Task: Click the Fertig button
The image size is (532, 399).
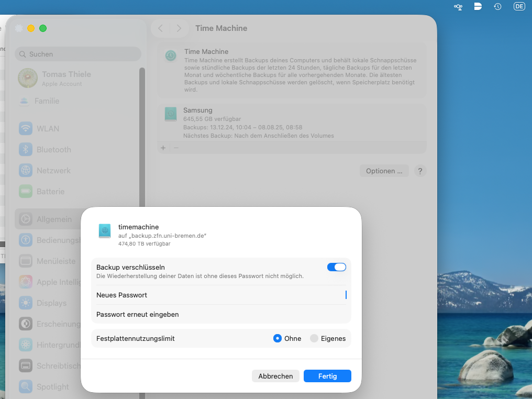Action: point(327,376)
